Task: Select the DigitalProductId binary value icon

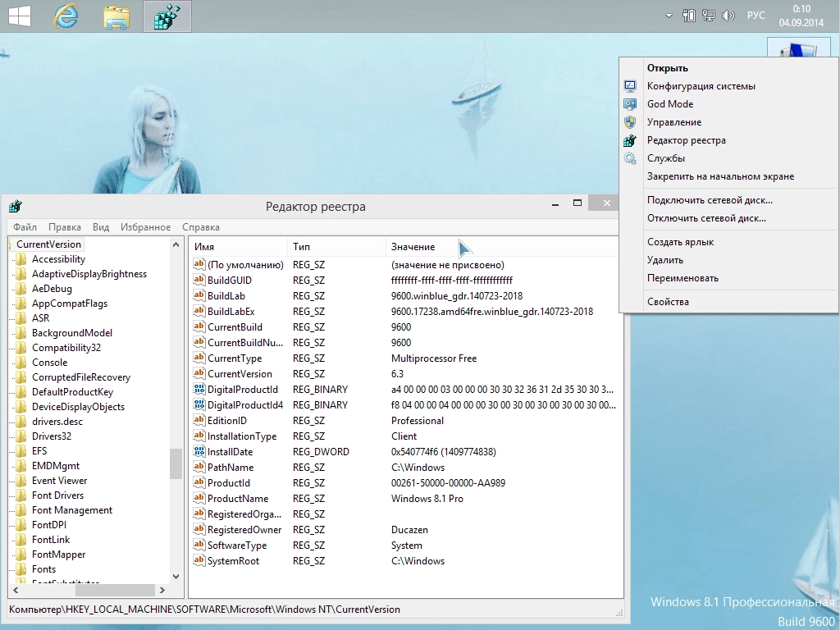Action: [199, 389]
